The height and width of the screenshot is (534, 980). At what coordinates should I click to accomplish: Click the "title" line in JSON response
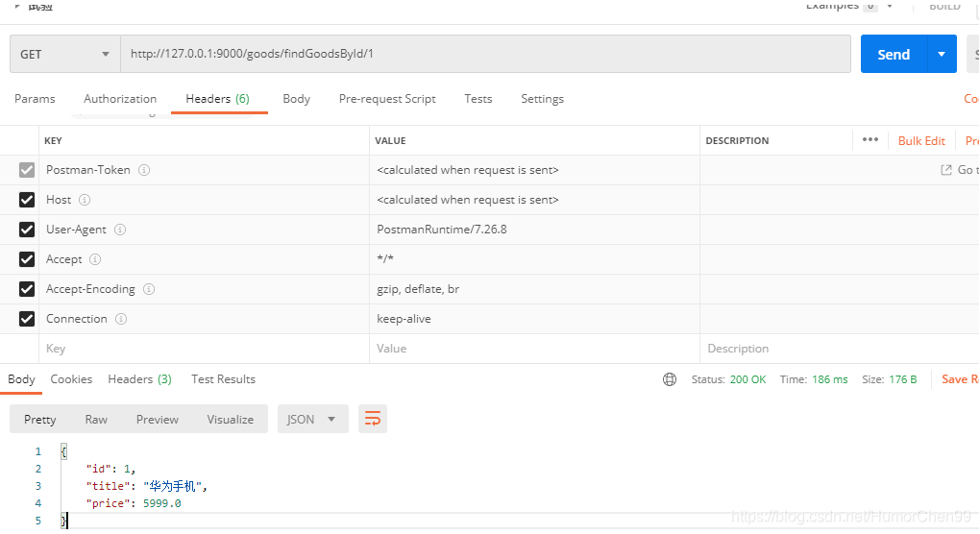(x=146, y=486)
